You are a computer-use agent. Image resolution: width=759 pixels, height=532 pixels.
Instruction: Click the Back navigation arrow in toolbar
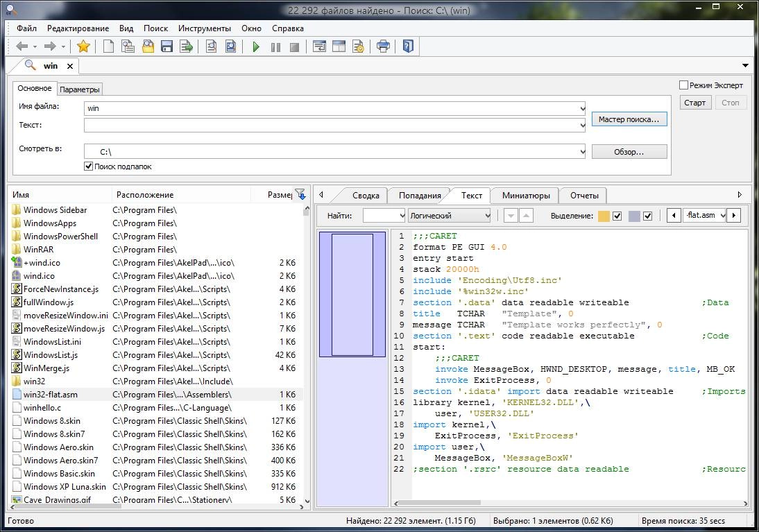click(x=22, y=46)
